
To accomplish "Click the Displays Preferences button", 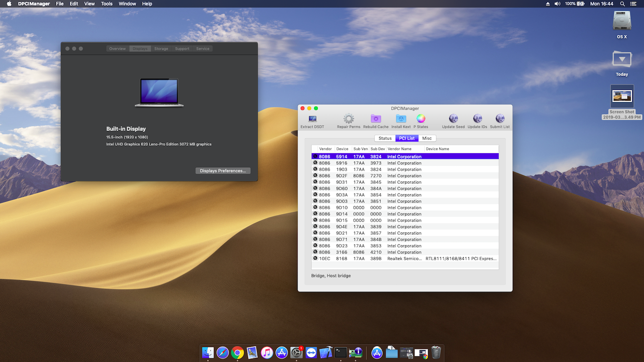I will click(x=223, y=171).
